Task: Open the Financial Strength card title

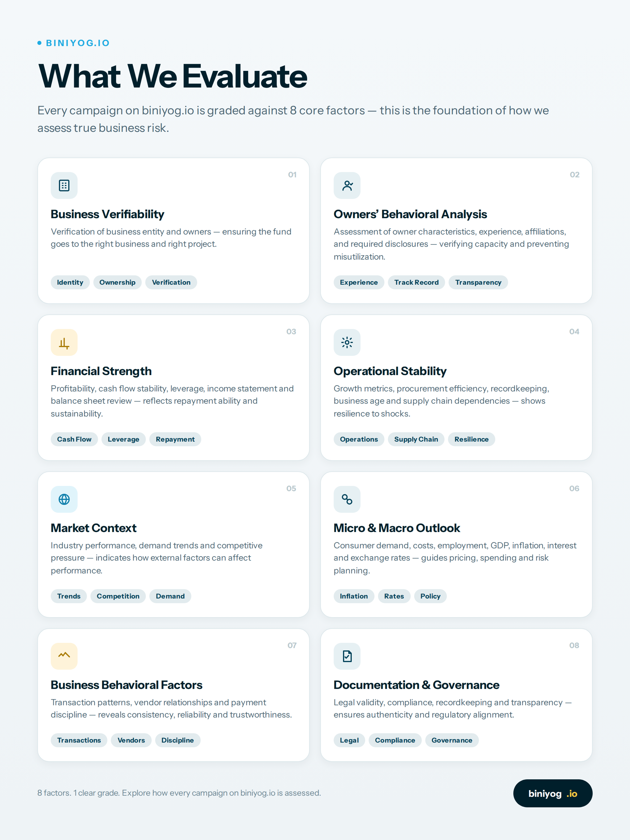Action: pyautogui.click(x=101, y=371)
